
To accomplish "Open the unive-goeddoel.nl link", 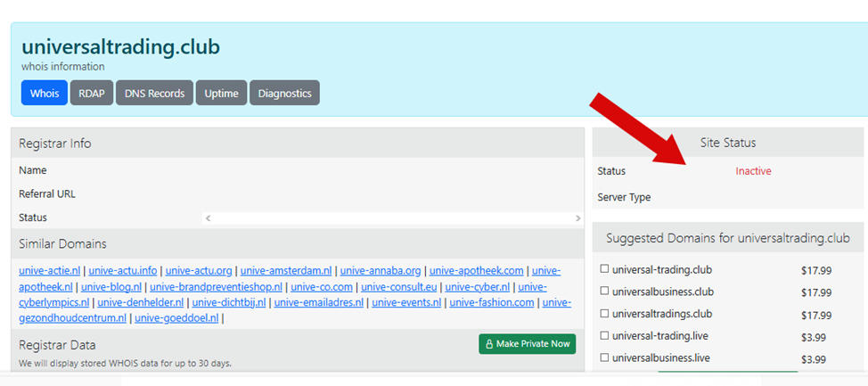I will click(x=176, y=318).
